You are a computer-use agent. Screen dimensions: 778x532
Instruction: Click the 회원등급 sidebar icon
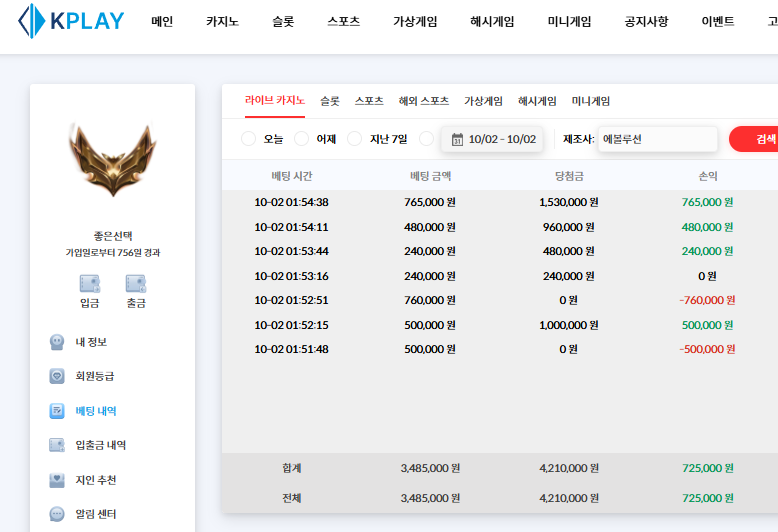pos(57,376)
